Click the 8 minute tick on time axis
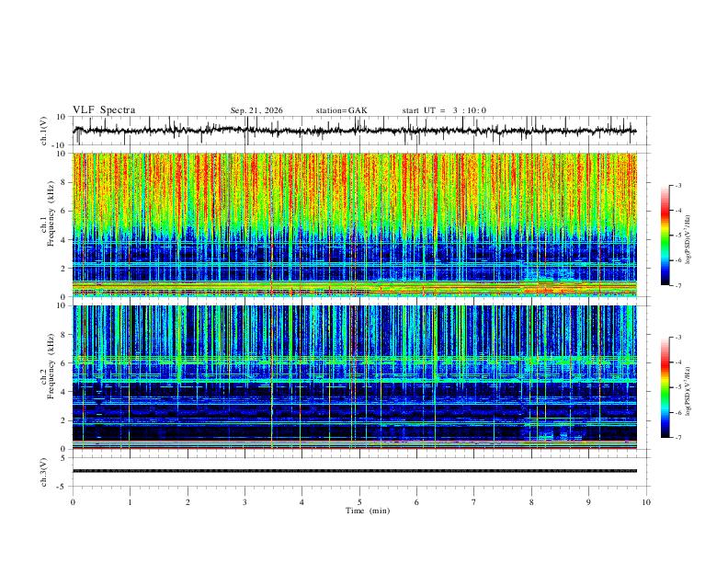This screenshot has height=563, width=728. (531, 502)
